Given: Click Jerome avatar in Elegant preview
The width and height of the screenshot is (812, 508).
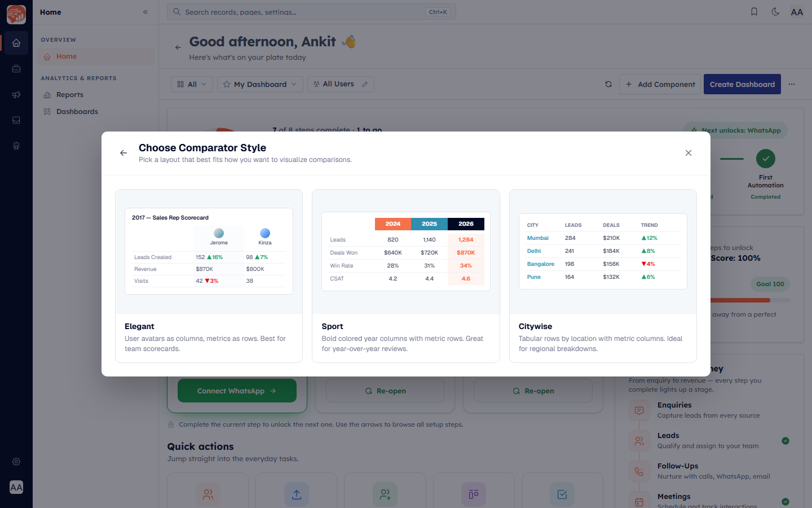Looking at the screenshot, I should (219, 233).
